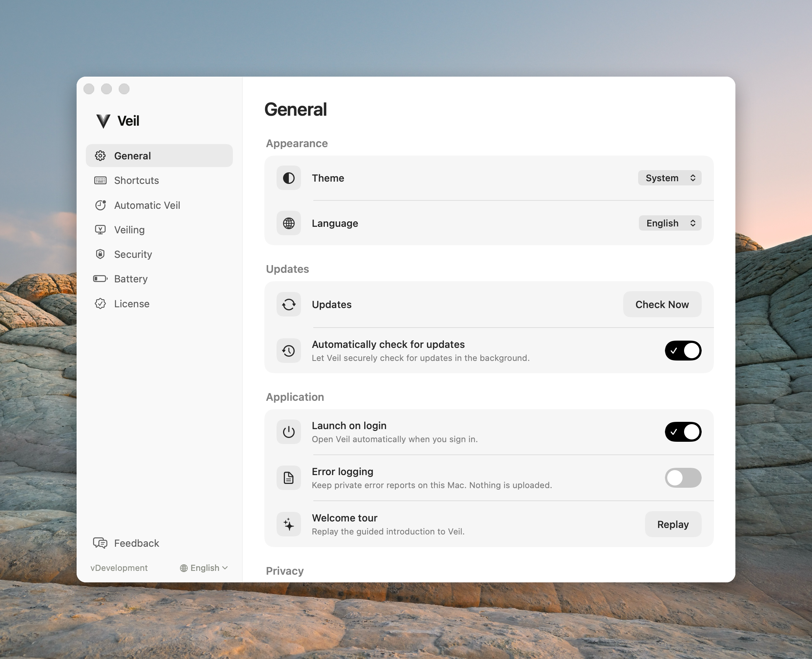The width and height of the screenshot is (812, 659).
Task: Click the vDevelopment version label
Action: 119,568
